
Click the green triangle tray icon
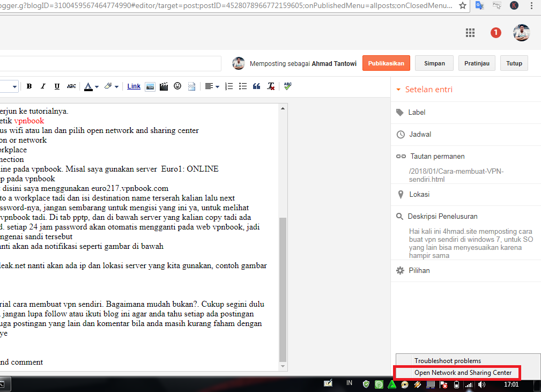[x=392, y=384]
